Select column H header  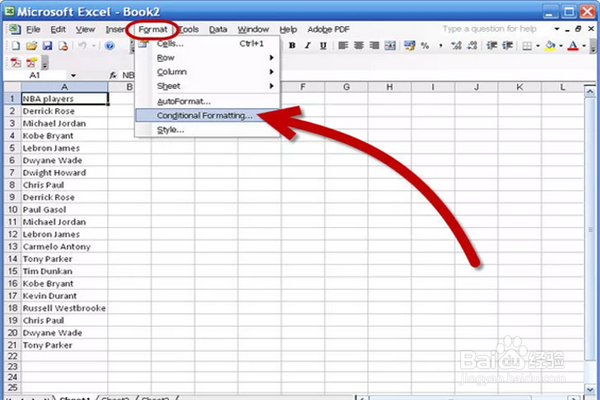coord(390,87)
